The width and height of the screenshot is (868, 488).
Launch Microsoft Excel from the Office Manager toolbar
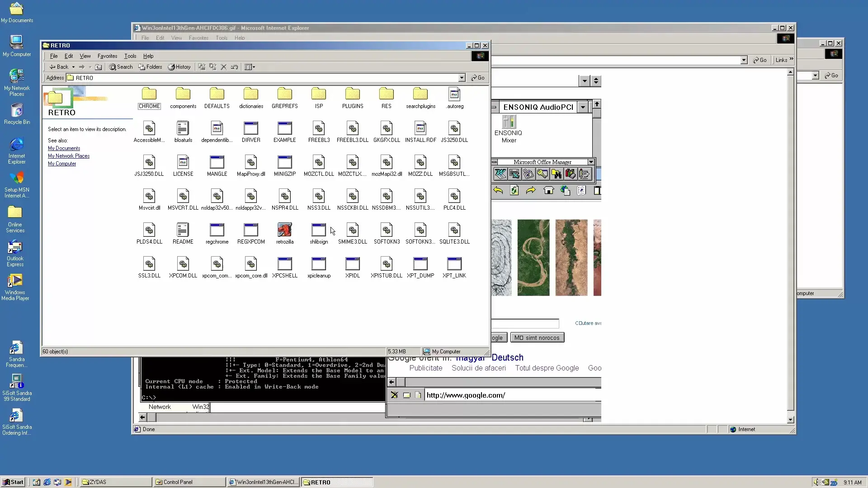tap(514, 174)
